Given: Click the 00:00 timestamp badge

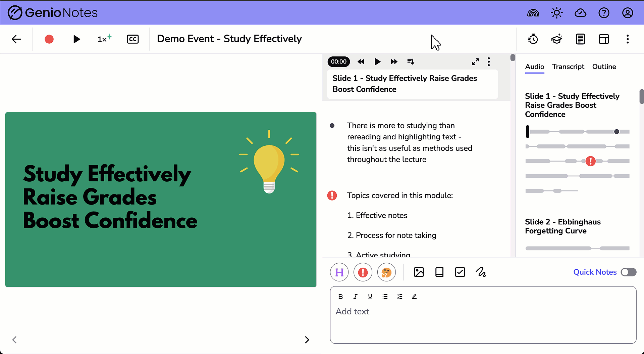Looking at the screenshot, I should [x=339, y=62].
